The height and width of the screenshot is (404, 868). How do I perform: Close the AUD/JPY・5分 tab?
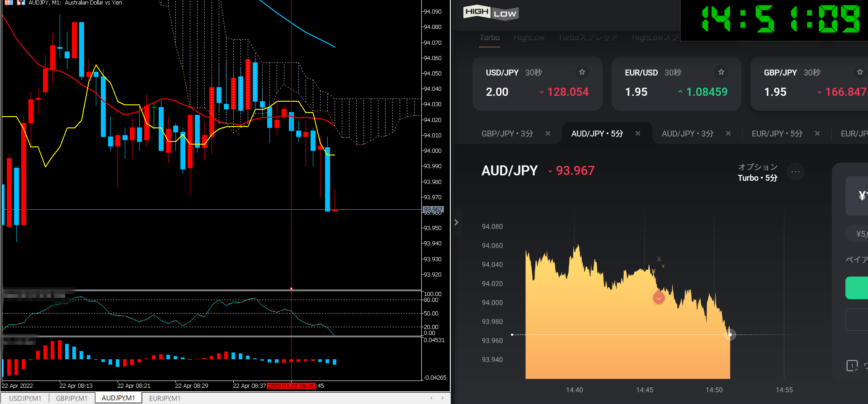638,133
